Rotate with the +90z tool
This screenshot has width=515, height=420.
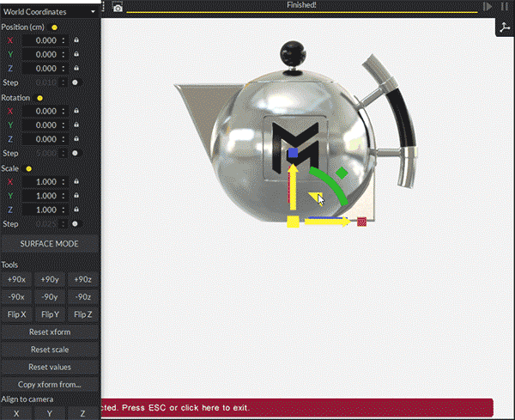coord(82,280)
